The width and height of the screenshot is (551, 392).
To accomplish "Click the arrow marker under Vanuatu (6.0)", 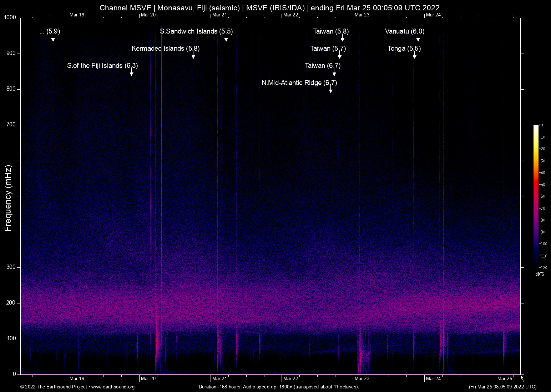I will click(418, 39).
